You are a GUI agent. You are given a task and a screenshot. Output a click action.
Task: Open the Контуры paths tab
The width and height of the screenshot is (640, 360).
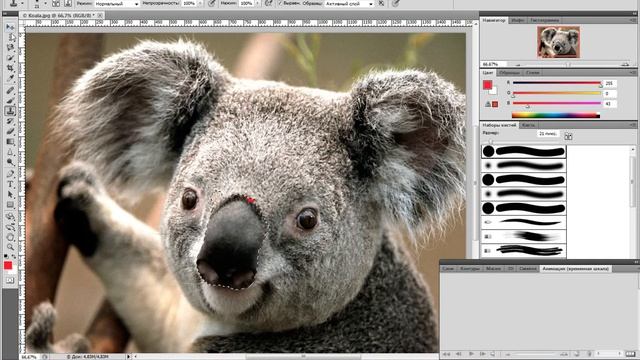[470, 269]
